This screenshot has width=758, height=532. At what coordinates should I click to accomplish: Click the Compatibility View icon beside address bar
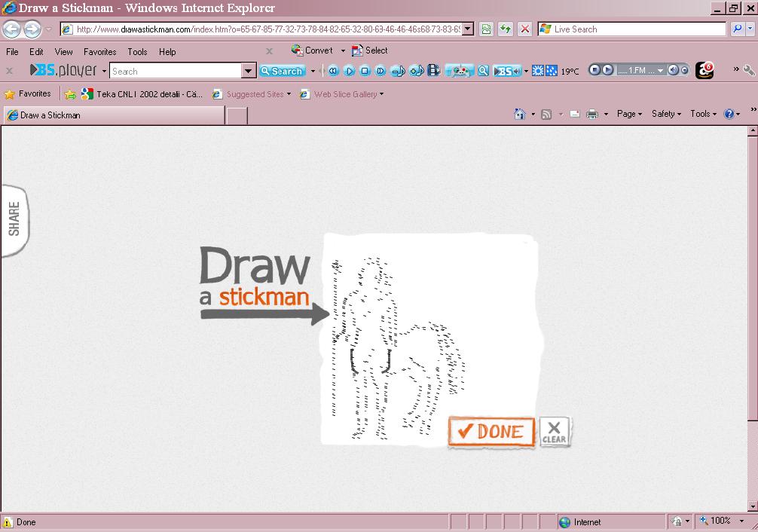click(486, 29)
